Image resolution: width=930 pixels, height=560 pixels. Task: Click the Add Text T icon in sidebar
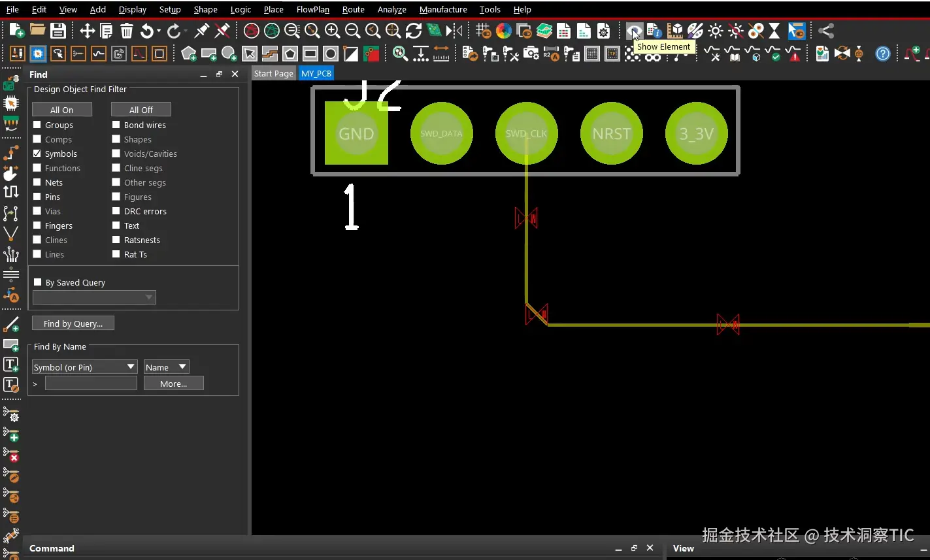pos(11,365)
